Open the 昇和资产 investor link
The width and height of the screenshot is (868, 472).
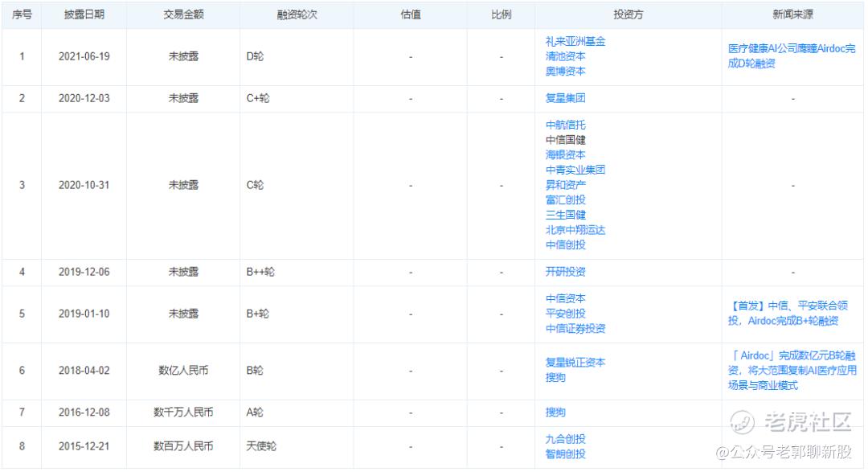(x=565, y=185)
